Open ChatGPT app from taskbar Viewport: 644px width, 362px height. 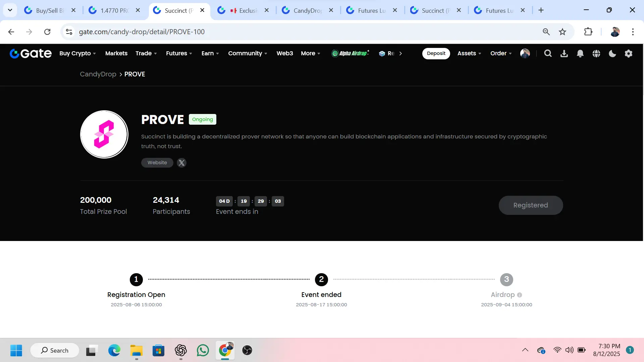[x=181, y=350]
